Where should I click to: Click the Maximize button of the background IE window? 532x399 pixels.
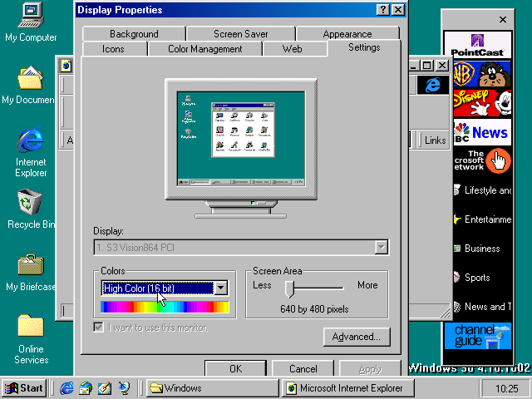pos(427,66)
